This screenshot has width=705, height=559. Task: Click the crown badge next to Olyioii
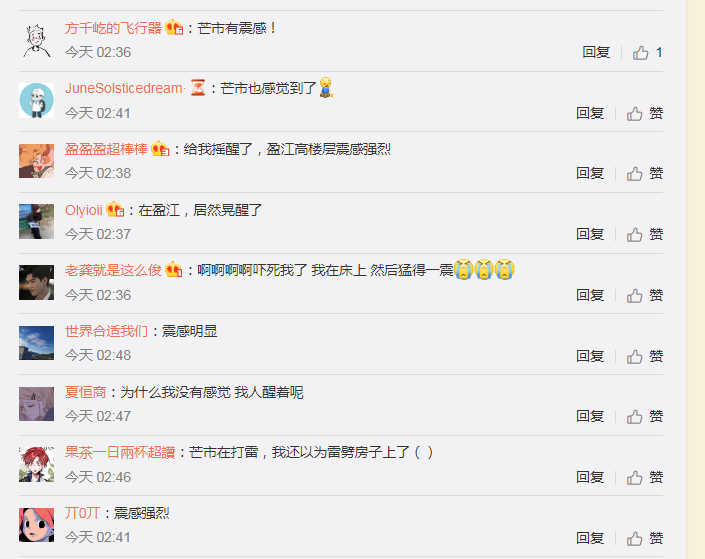(x=115, y=209)
